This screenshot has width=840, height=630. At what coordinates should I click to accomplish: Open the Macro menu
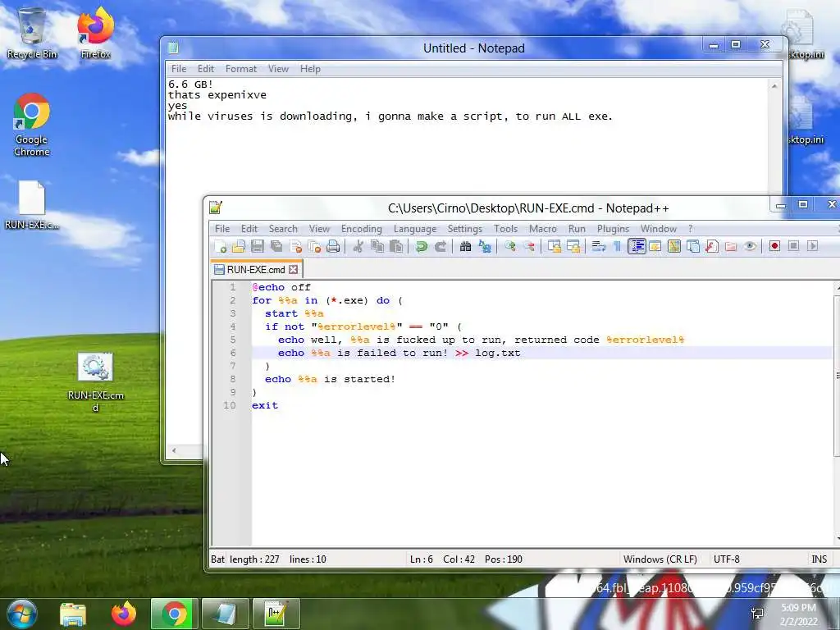click(x=543, y=229)
